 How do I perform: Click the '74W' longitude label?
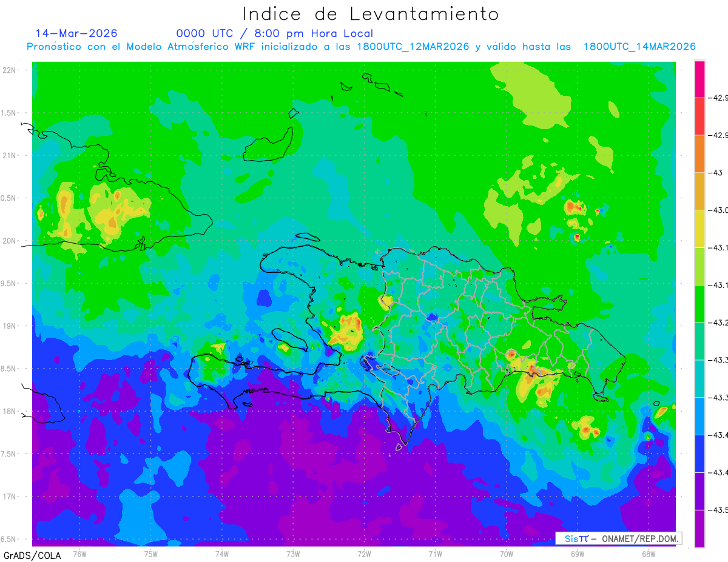221,554
